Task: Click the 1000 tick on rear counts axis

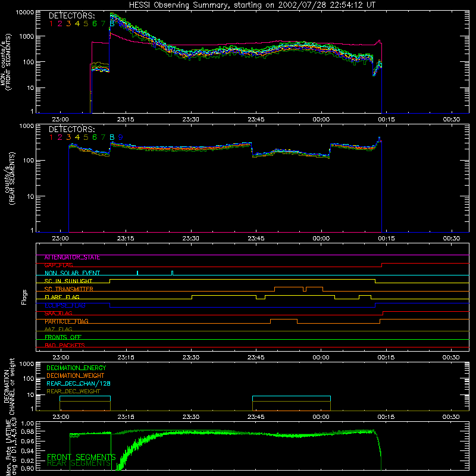Action: pyautogui.click(x=27, y=126)
